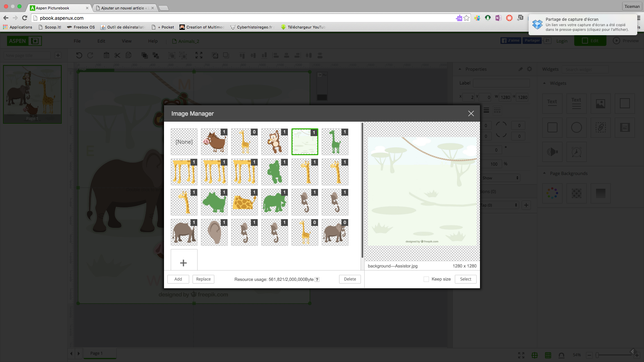Open Properties gear settings icon
Image resolution: width=644 pixels, height=362 pixels.
pyautogui.click(x=530, y=69)
